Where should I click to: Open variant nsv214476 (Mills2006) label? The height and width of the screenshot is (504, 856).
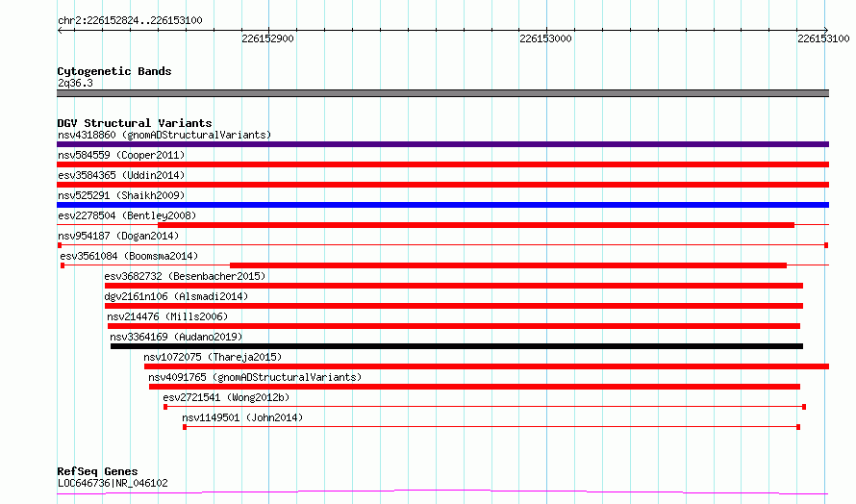[167, 316]
